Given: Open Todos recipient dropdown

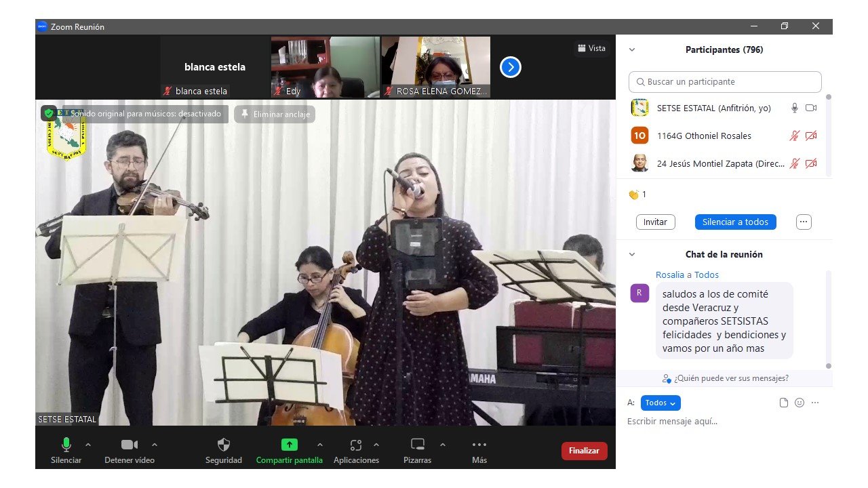Looking at the screenshot, I should pyautogui.click(x=660, y=403).
